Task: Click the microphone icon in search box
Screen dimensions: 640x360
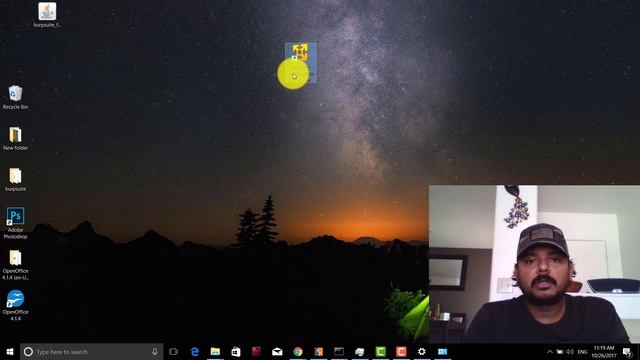Action: 155,351
